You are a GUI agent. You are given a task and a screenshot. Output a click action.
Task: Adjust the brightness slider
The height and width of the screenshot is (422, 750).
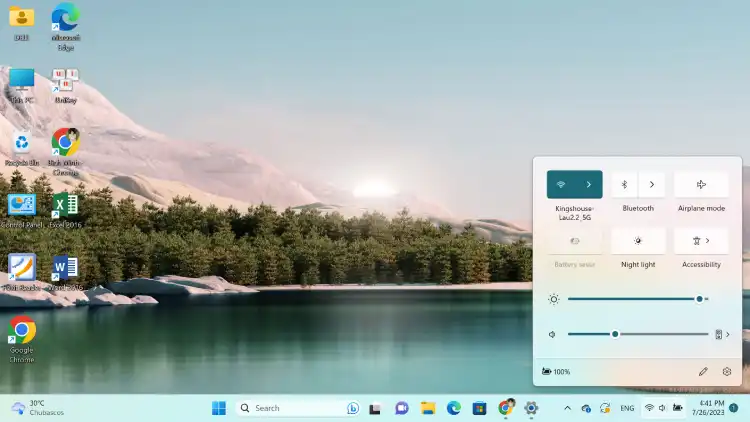point(638,299)
